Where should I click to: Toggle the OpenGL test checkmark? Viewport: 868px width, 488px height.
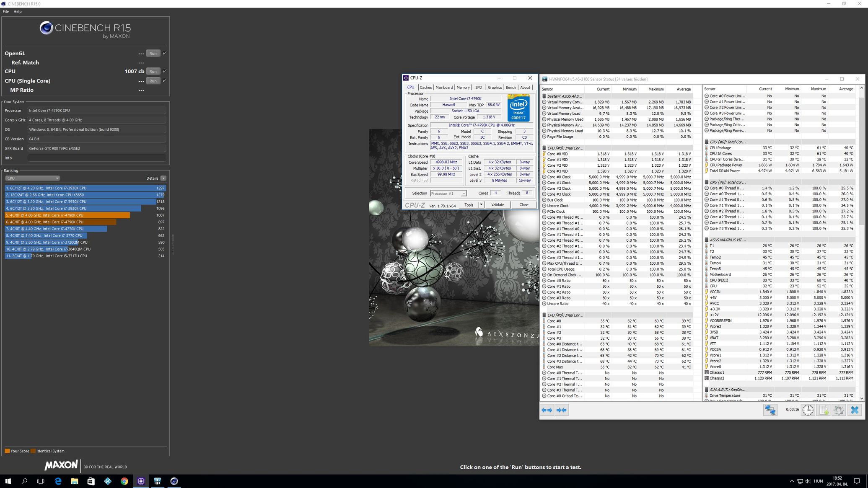click(x=164, y=53)
